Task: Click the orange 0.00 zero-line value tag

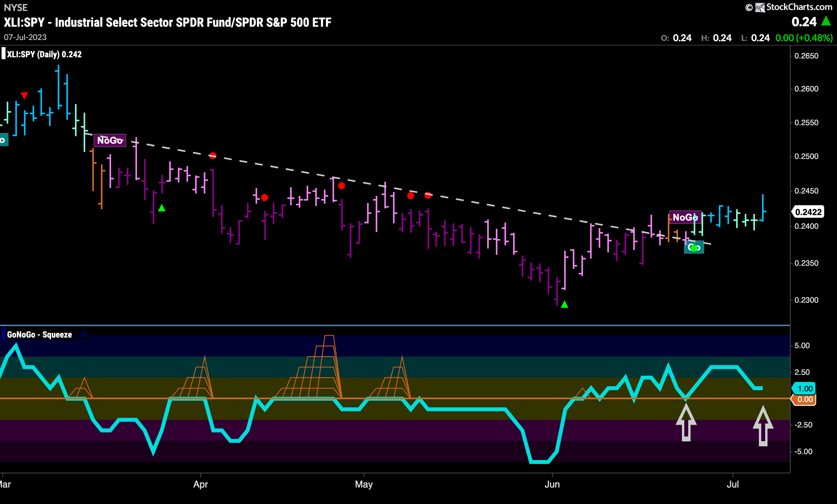Action: coord(804,400)
